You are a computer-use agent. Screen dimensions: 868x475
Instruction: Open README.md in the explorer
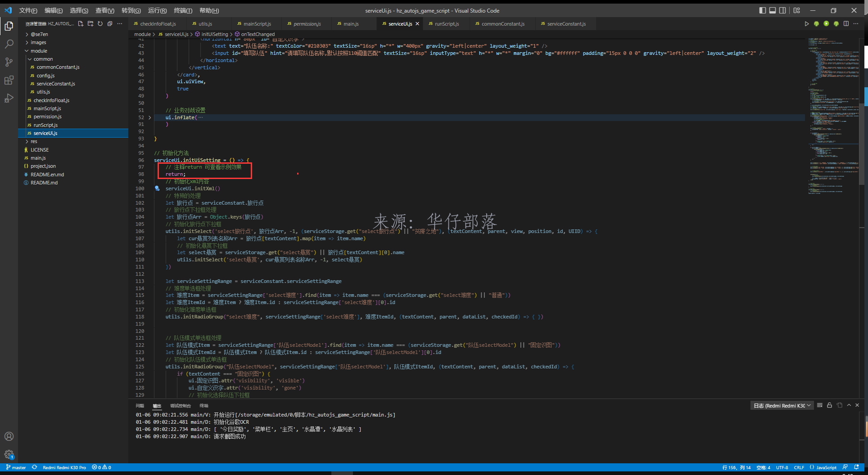(44, 183)
